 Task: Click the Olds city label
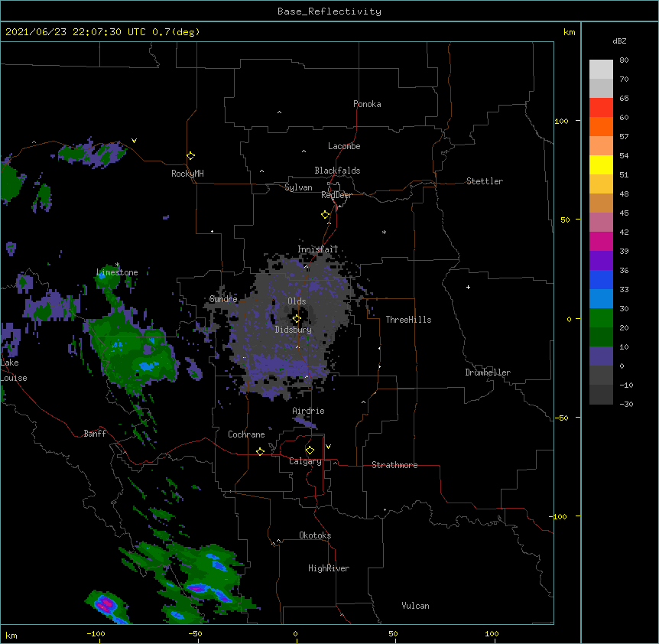297,301
